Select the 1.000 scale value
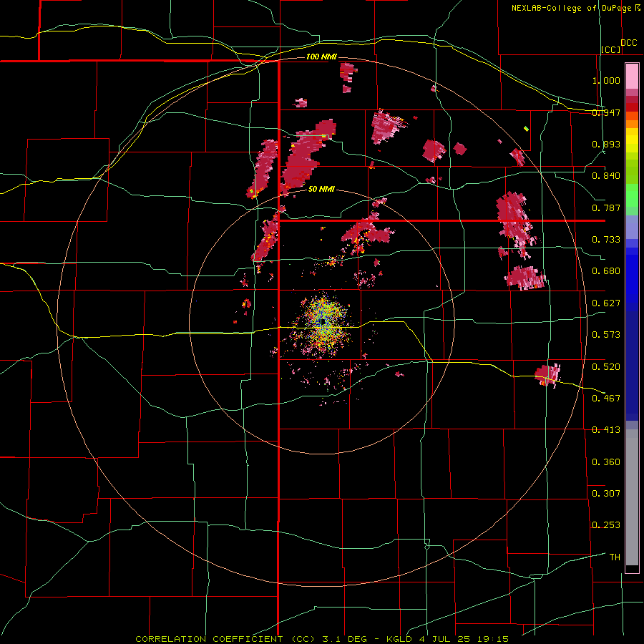The width and height of the screenshot is (644, 644). (606, 80)
